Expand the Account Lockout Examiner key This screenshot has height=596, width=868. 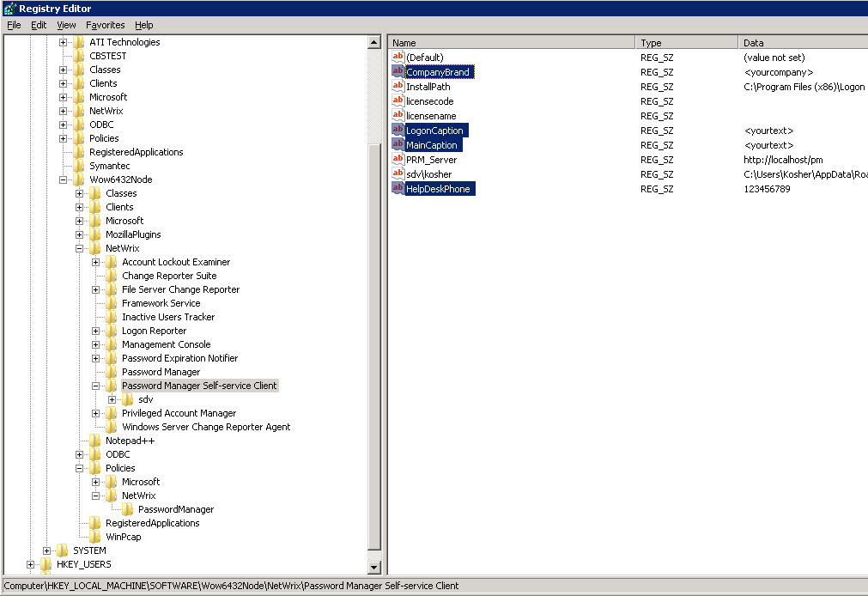click(96, 262)
